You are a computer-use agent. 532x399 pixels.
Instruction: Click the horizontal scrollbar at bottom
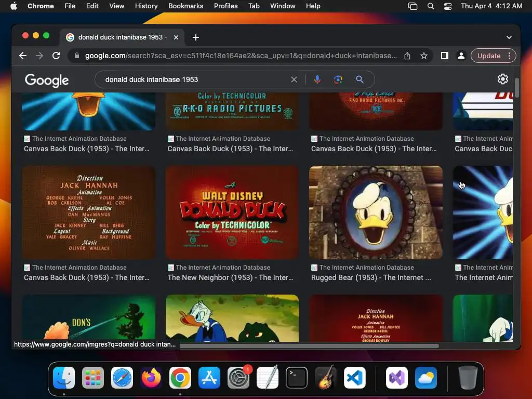309,346
